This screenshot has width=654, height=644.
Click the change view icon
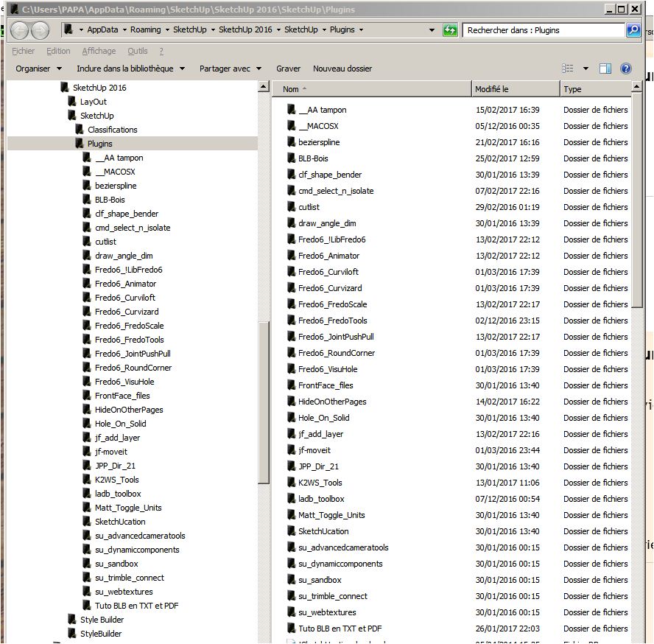coord(568,69)
